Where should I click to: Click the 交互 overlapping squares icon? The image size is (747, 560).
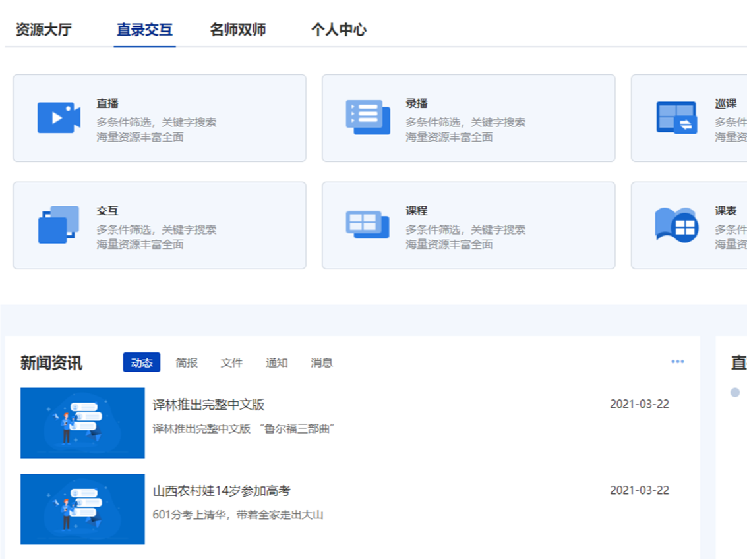59,225
